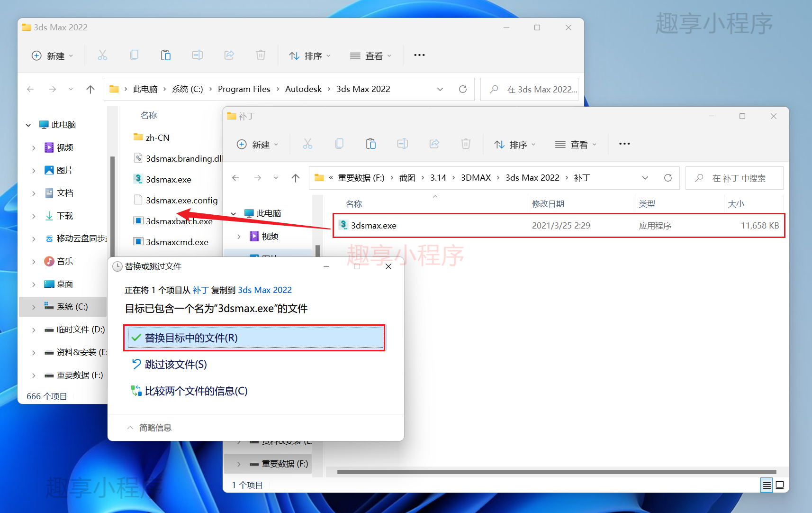The height and width of the screenshot is (513, 812).
Task: Click 系统 (C:) breadcrumb in address bar
Action: tap(187, 89)
